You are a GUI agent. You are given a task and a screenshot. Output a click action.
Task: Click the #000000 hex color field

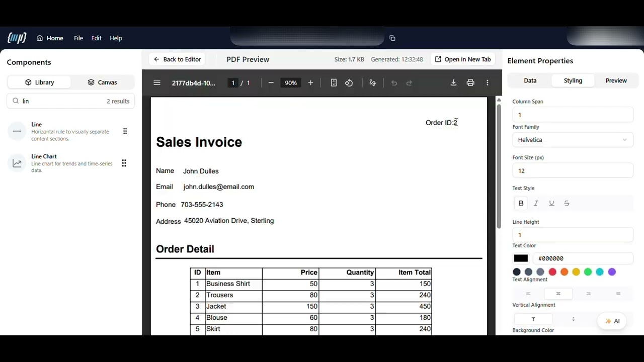pyautogui.click(x=584, y=258)
